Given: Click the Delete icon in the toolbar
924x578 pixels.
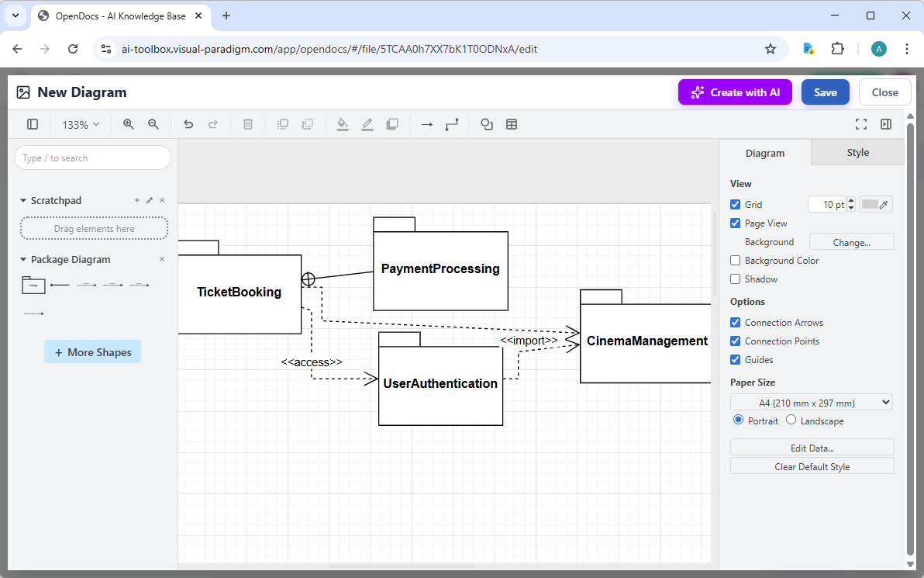Looking at the screenshot, I should coord(247,124).
